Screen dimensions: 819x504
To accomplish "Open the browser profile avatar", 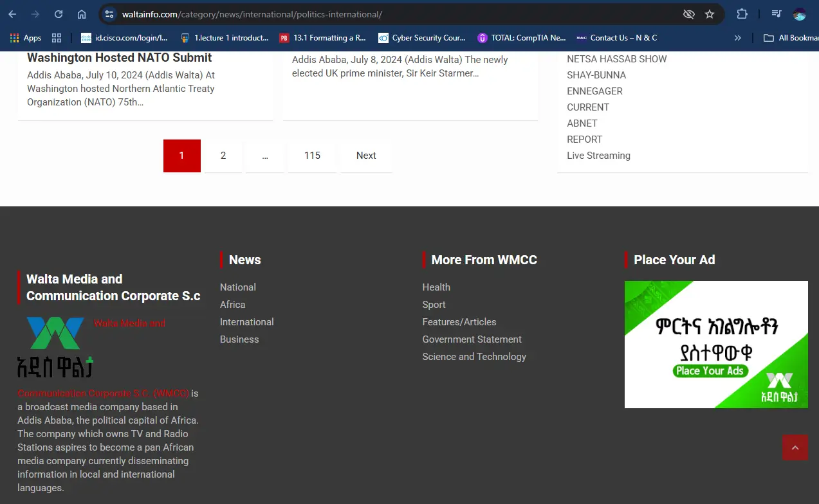I will pos(800,14).
